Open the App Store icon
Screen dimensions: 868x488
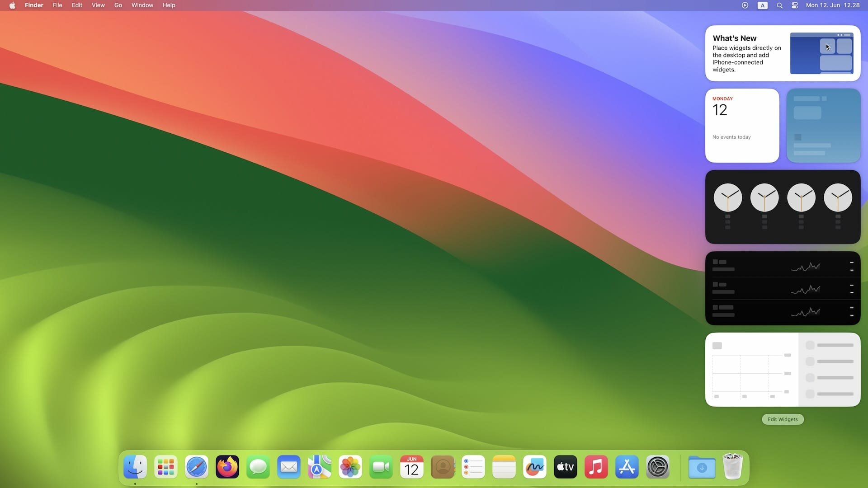click(x=627, y=467)
